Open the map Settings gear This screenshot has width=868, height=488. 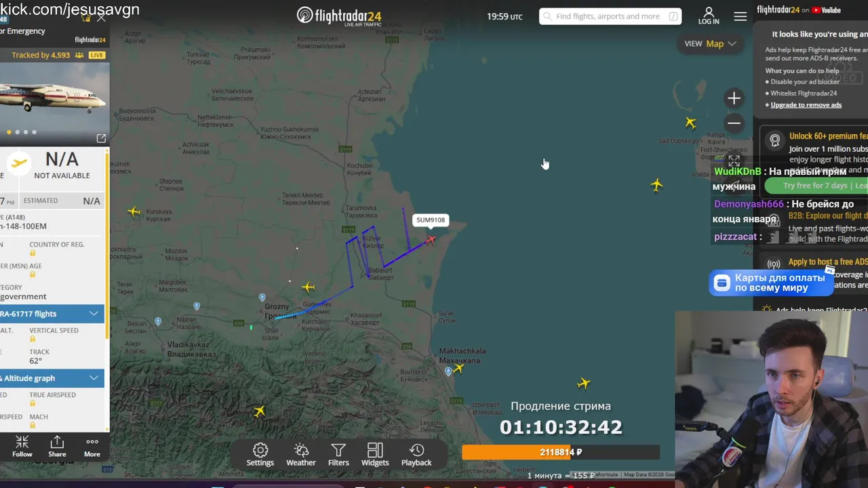pyautogui.click(x=260, y=455)
